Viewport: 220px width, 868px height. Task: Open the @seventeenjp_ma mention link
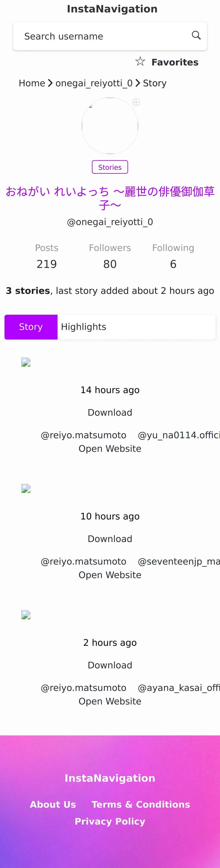pos(179,561)
